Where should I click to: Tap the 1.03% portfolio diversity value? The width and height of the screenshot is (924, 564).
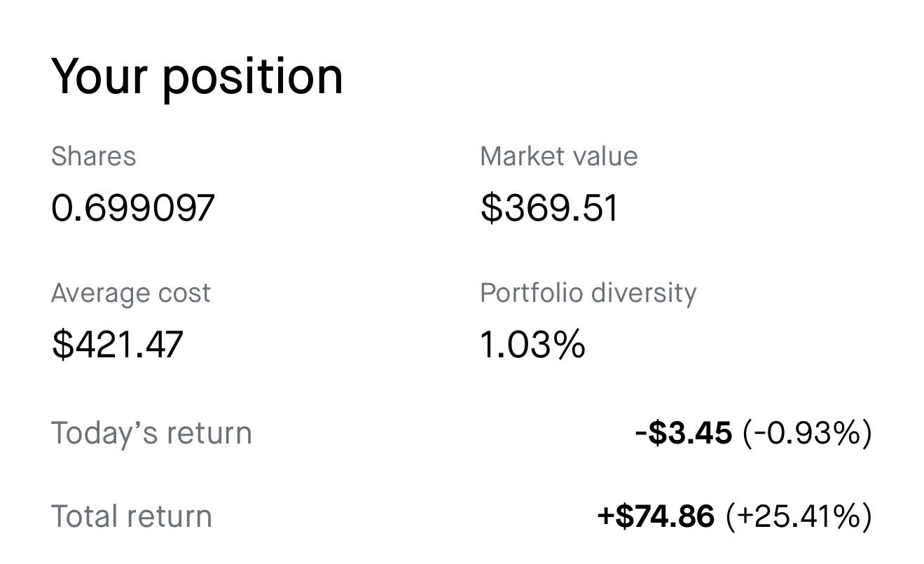(x=532, y=344)
